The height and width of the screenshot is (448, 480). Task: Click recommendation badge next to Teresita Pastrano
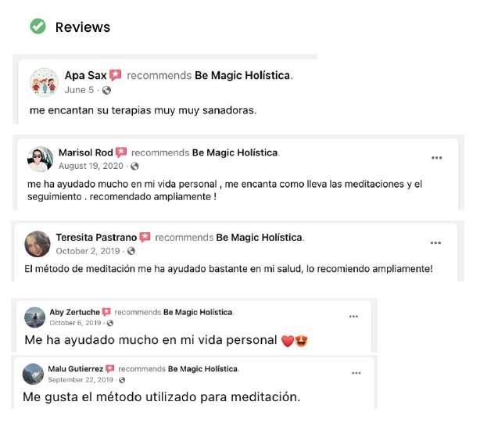pyautogui.click(x=145, y=238)
